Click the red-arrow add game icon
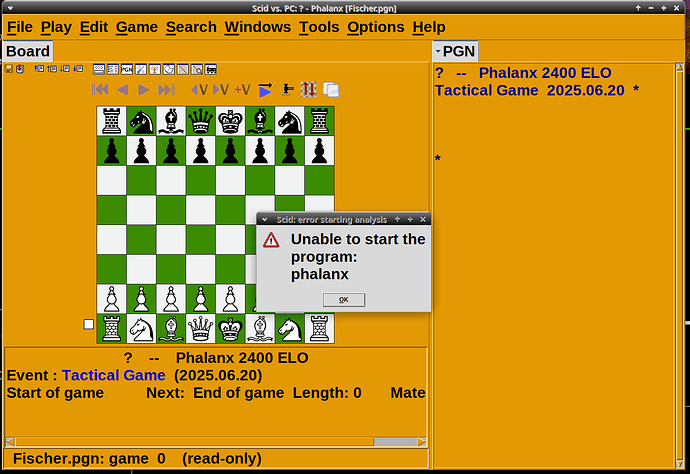Image resolution: width=690 pixels, height=474 pixels. click(20, 69)
